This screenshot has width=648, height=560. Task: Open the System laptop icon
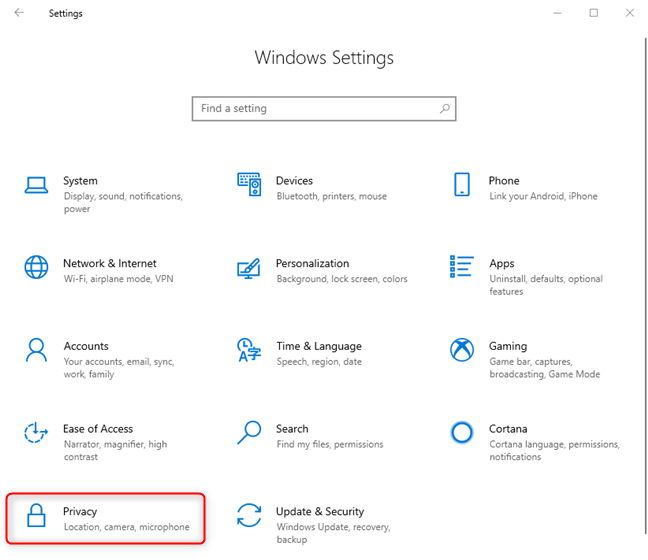pyautogui.click(x=36, y=185)
